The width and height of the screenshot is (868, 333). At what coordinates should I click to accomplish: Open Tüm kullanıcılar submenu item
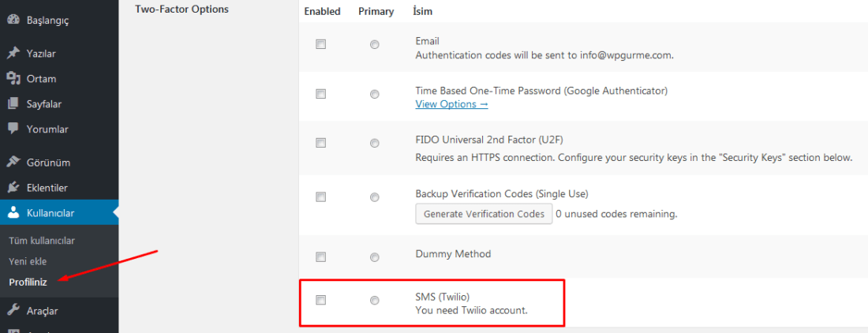tap(42, 241)
